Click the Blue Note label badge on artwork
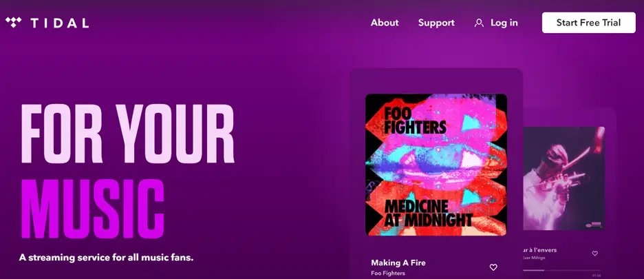Viewport: 644px width, 279px height. pyautogui.click(x=595, y=225)
